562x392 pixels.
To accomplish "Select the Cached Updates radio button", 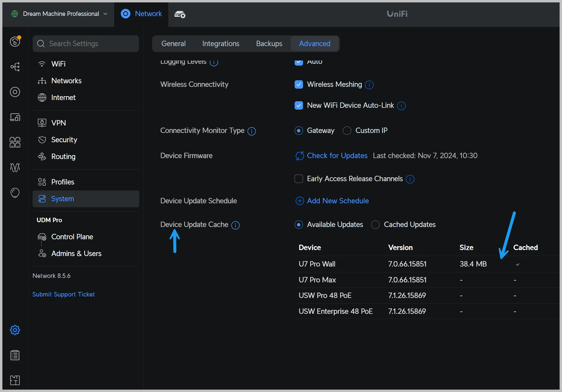I will (375, 225).
